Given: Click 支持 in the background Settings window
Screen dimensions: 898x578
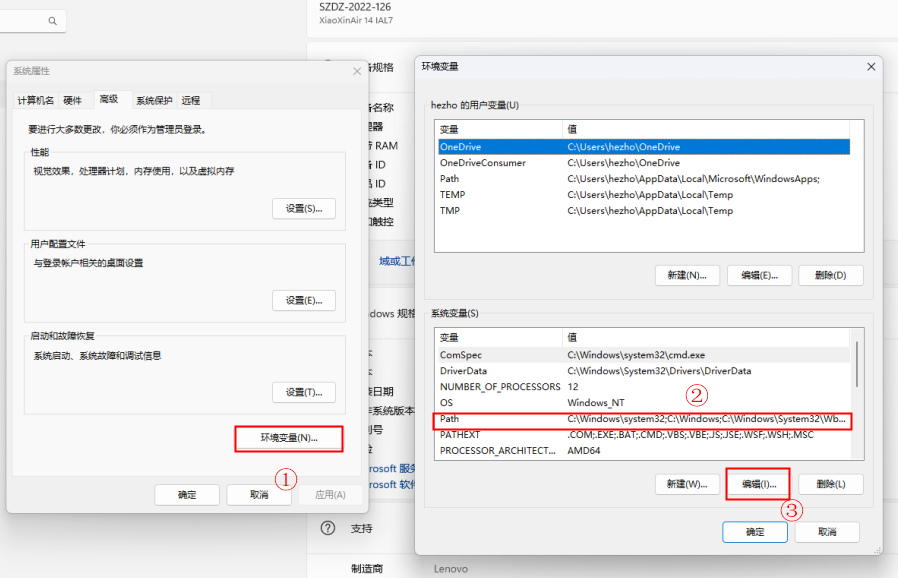Looking at the screenshot, I should (361, 529).
